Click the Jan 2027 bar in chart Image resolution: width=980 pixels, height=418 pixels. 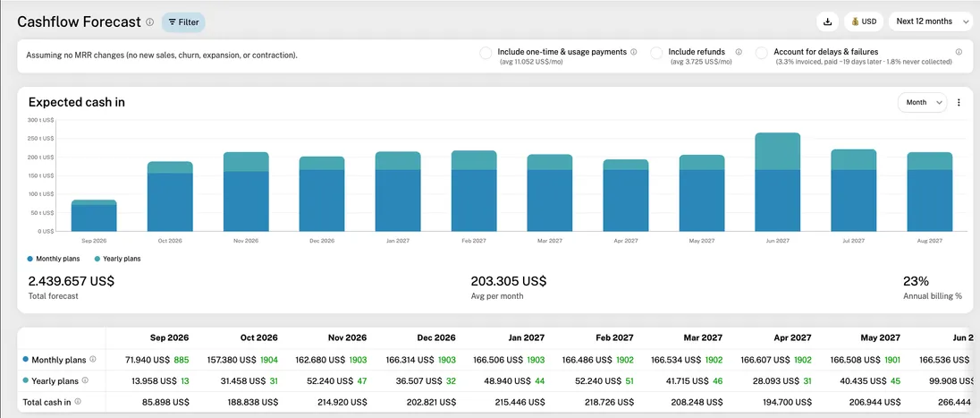[398, 192]
